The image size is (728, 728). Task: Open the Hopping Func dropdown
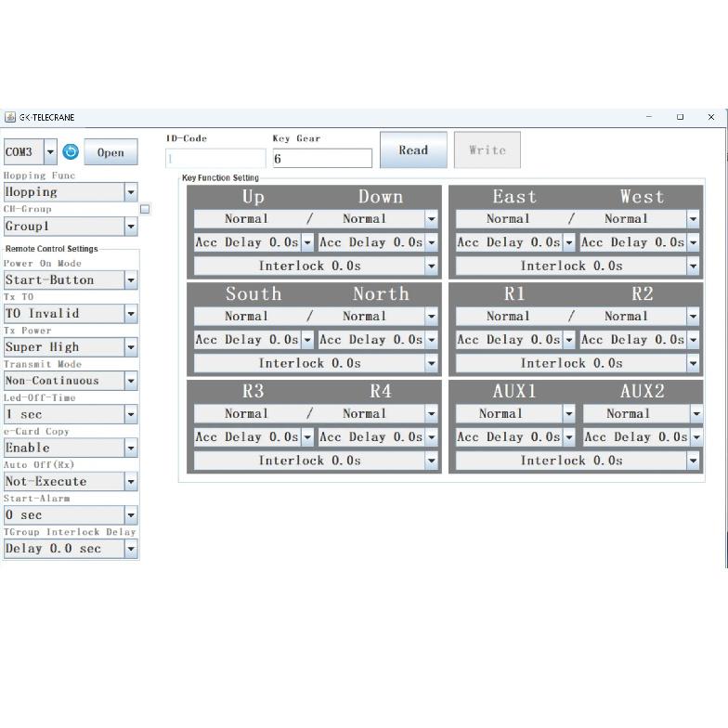[x=71, y=192]
